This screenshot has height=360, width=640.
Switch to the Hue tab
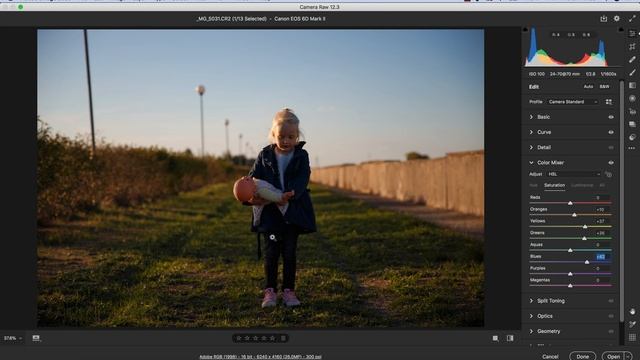pyautogui.click(x=533, y=185)
